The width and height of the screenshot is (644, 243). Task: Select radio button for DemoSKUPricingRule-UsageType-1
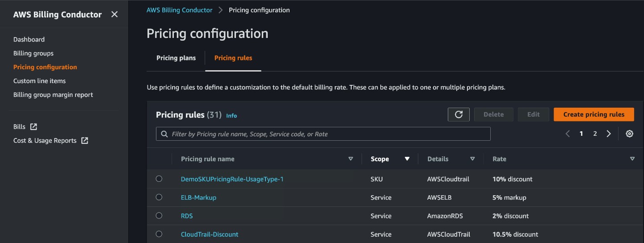(159, 179)
